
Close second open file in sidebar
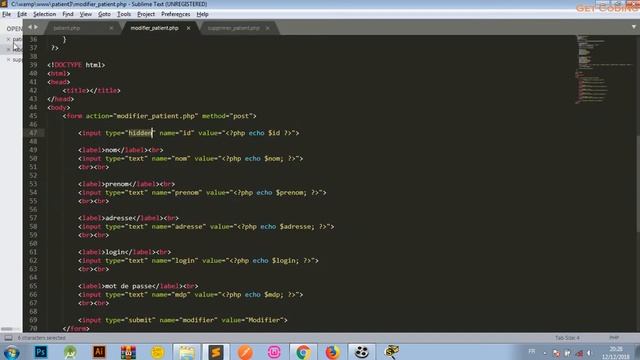point(8,49)
